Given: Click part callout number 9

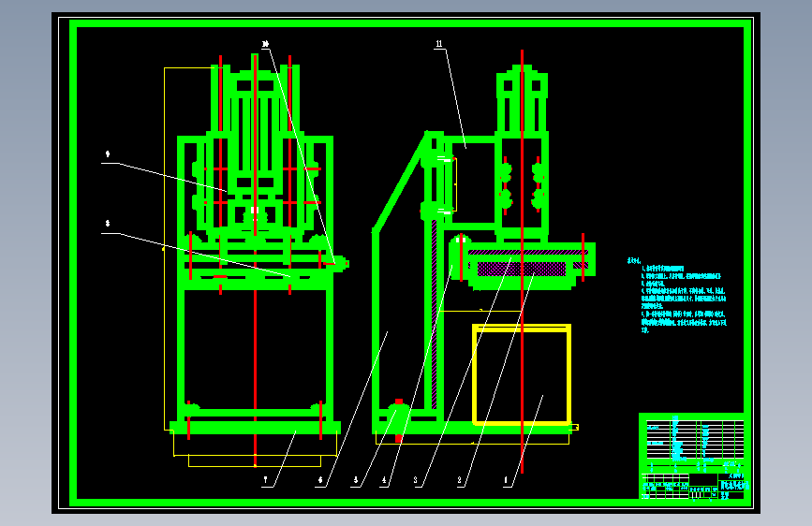Looking at the screenshot, I should pos(108,154).
